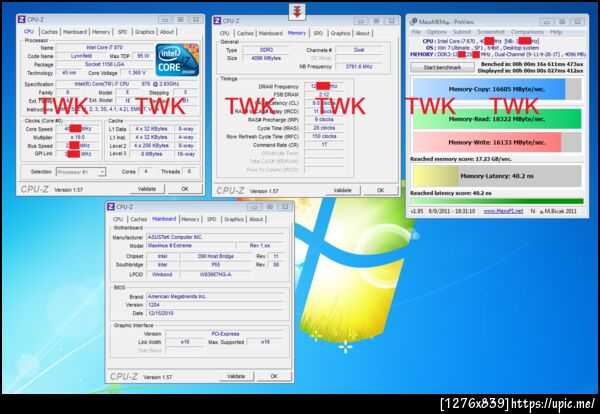This screenshot has width=600, height=414.
Task: Click the Core Voltage value 1.360 V
Action: (137, 73)
